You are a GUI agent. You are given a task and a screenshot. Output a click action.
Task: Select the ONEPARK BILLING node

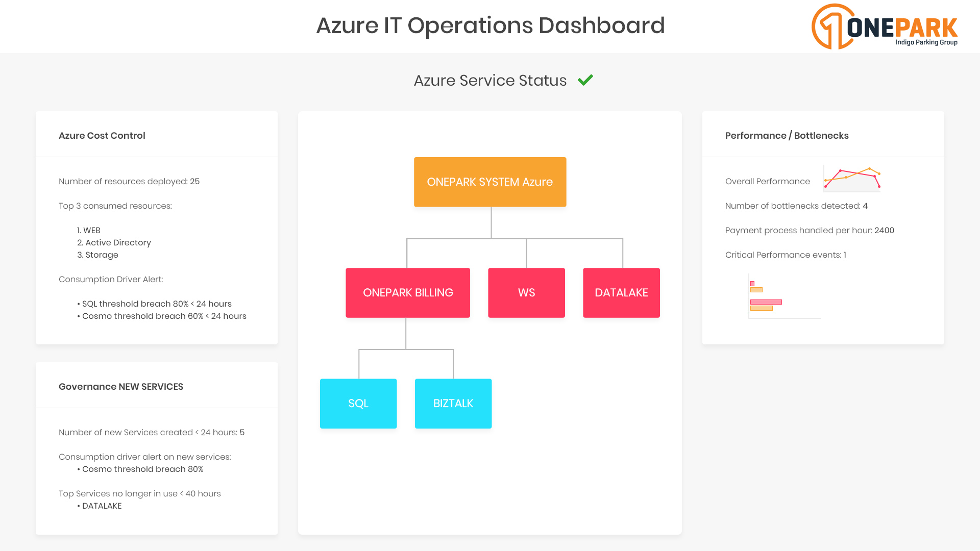pyautogui.click(x=408, y=293)
